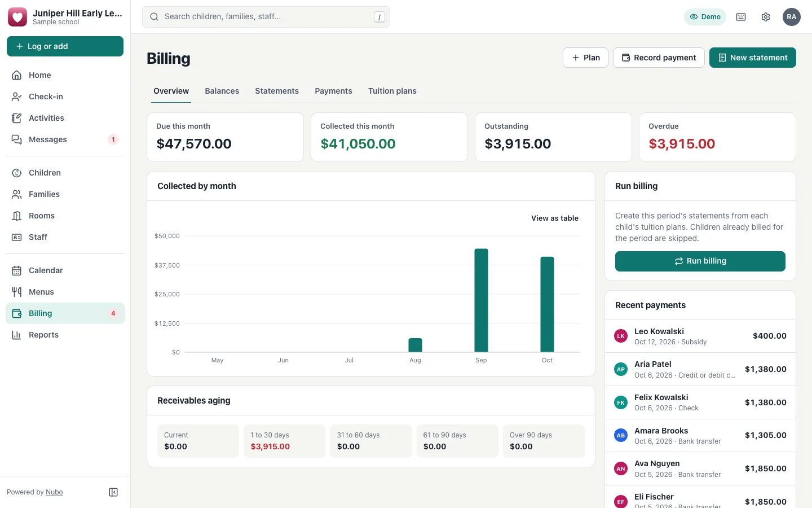This screenshot has height=508, width=812.
Task: Follow the Nubo link in footer
Action: point(54,492)
